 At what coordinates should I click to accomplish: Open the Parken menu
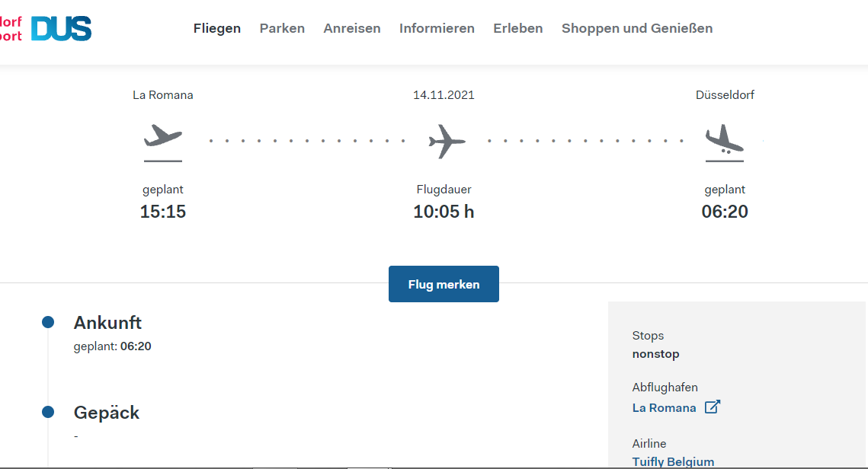[x=282, y=28]
